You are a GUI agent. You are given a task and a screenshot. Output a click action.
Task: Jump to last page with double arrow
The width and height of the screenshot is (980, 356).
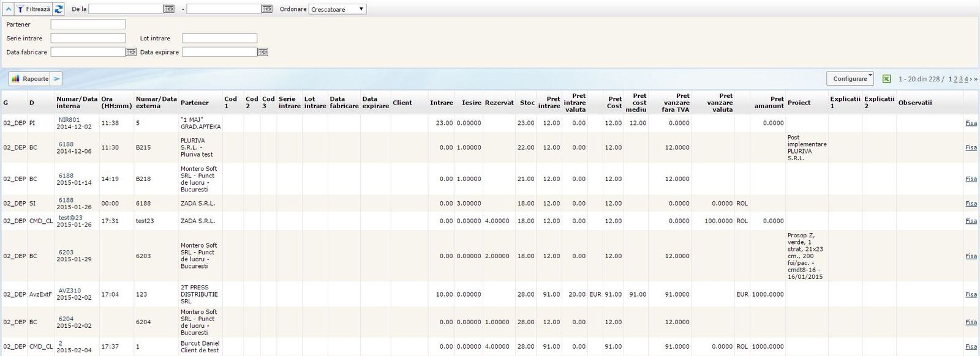[975, 79]
